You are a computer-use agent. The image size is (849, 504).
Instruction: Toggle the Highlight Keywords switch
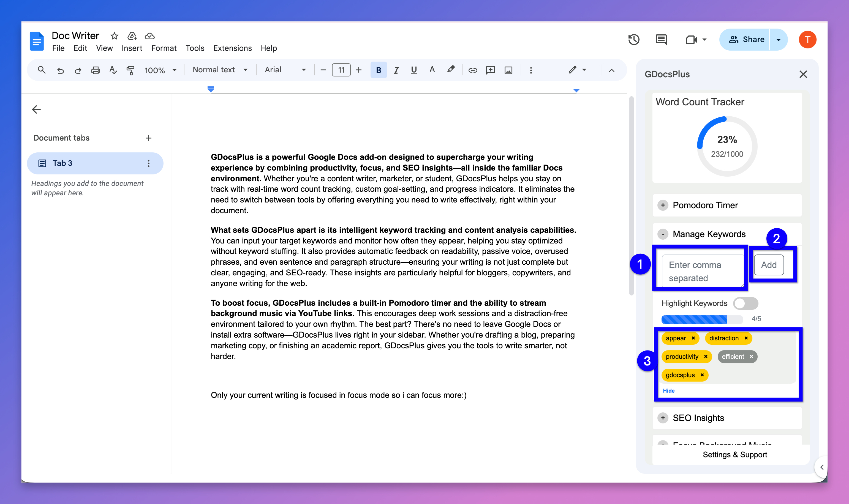pos(745,303)
